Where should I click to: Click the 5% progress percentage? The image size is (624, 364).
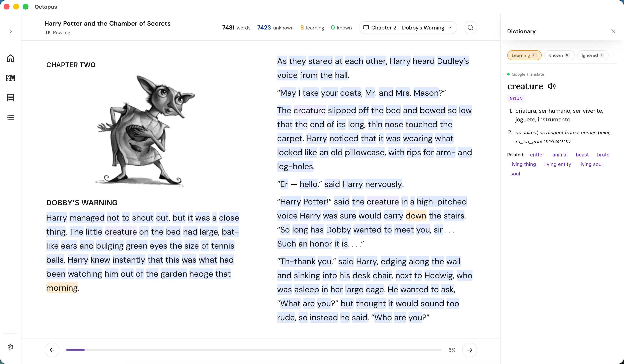point(452,350)
